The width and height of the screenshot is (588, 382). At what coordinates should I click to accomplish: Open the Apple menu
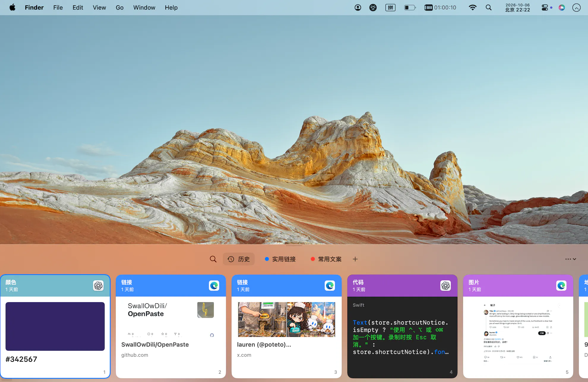tap(12, 7)
